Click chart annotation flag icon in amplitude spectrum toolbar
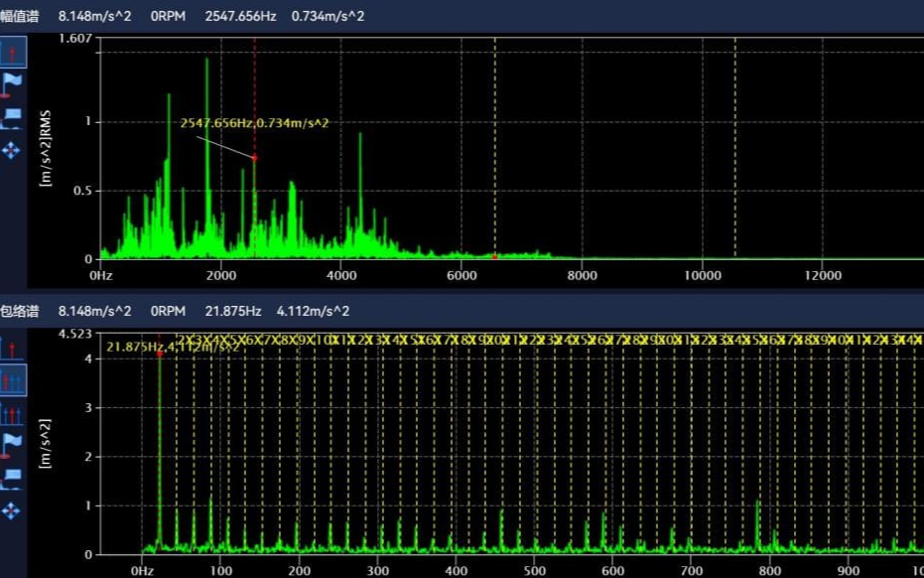Viewport: 924px width, 578px height. pyautogui.click(x=12, y=118)
